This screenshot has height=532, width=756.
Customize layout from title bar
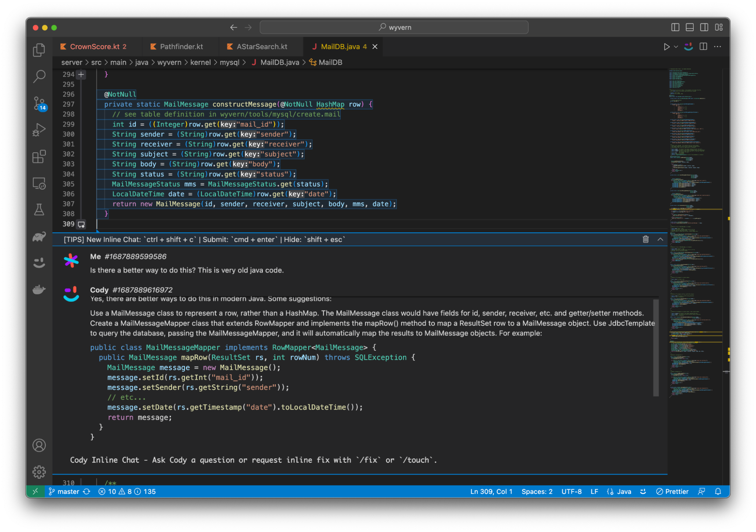pyautogui.click(x=719, y=27)
